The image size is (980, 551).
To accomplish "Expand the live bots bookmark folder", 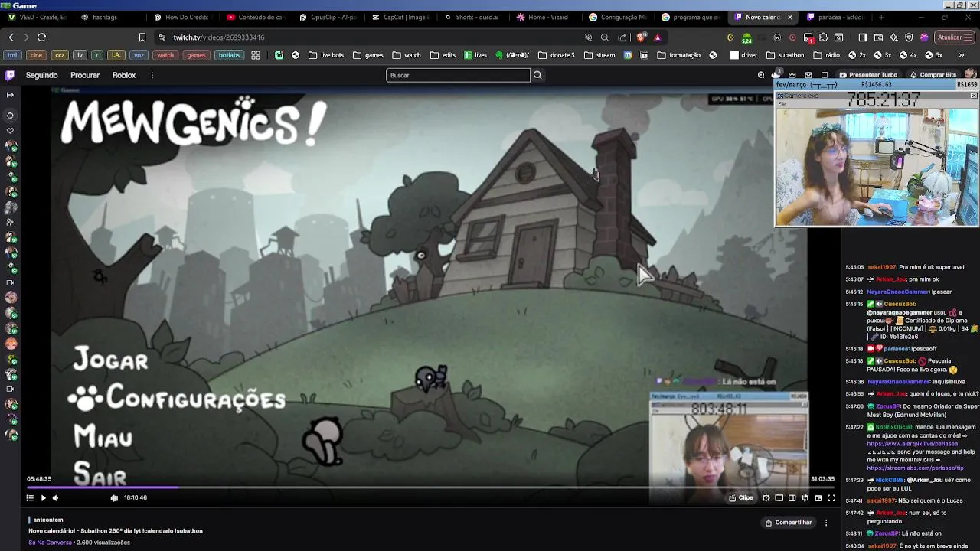I will coord(326,55).
